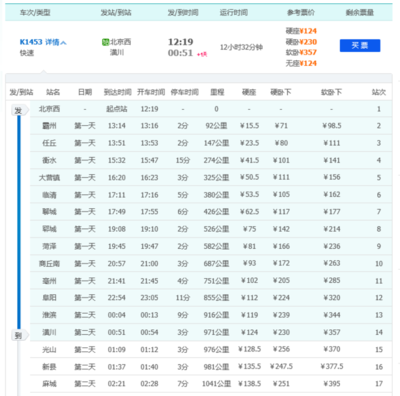Screen dimensions: 400x396
Task: Select the 大营镇 station name
Action: pos(49,177)
